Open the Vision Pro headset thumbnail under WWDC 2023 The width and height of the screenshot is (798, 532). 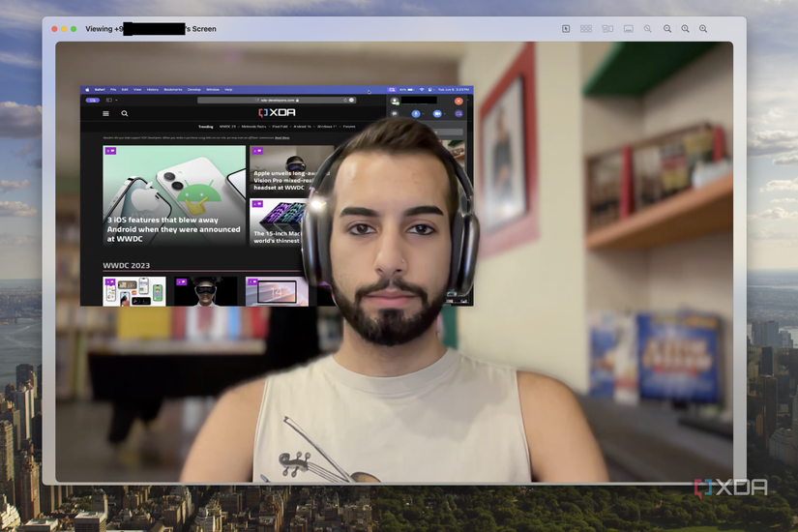(x=206, y=291)
